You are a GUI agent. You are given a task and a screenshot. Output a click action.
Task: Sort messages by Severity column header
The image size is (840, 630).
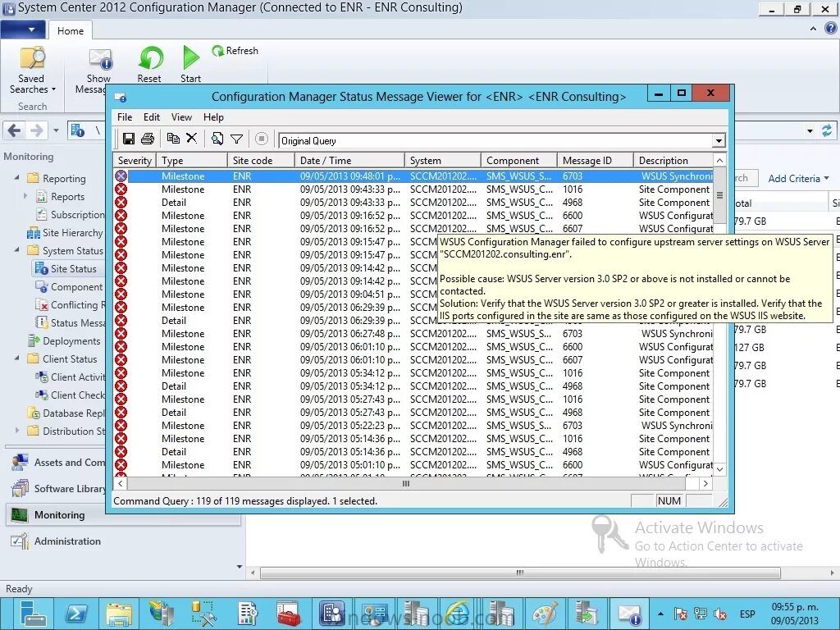pyautogui.click(x=135, y=160)
